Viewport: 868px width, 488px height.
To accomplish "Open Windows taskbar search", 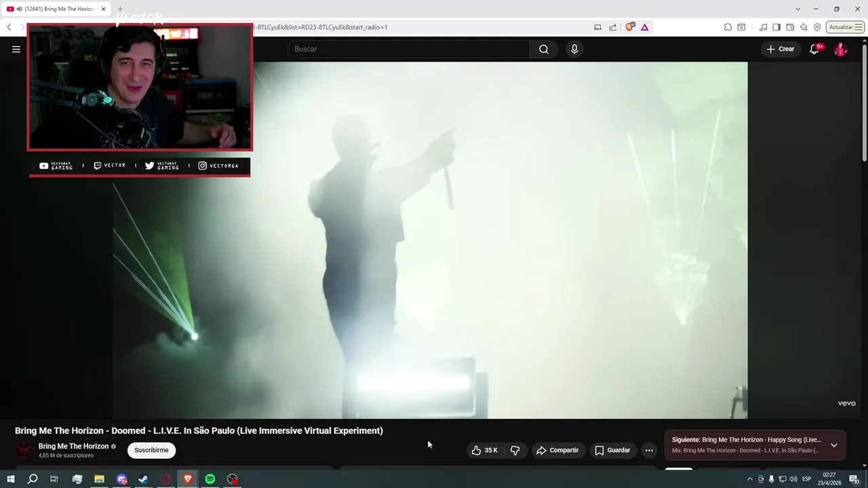I will point(33,479).
